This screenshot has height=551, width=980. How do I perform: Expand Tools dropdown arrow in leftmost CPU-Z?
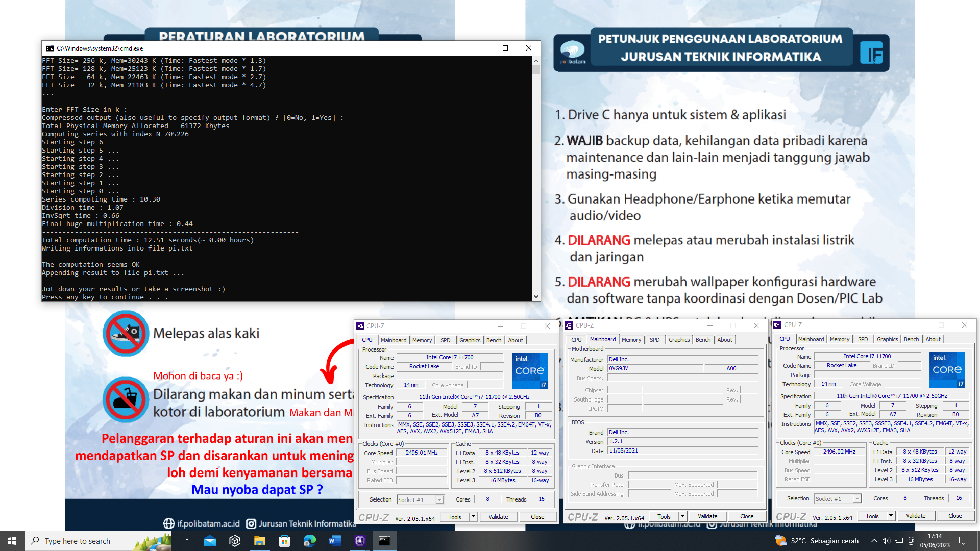coord(473,517)
